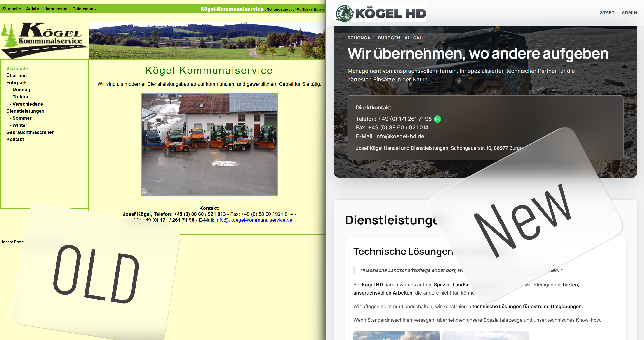Select the Sommer services link

pyautogui.click(x=21, y=118)
